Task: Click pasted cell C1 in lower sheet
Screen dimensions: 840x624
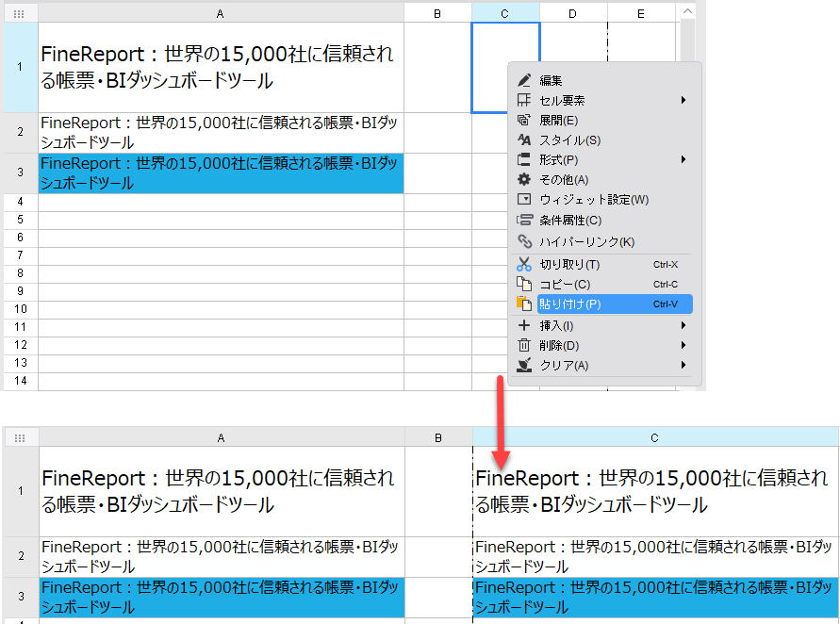Action: point(656,492)
